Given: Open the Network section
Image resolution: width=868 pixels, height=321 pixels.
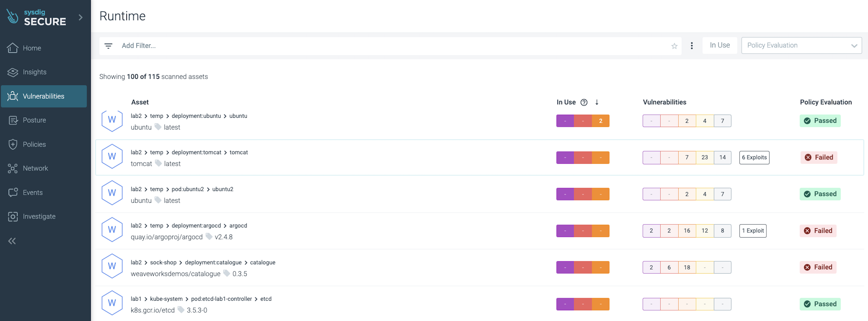Looking at the screenshot, I should [35, 168].
